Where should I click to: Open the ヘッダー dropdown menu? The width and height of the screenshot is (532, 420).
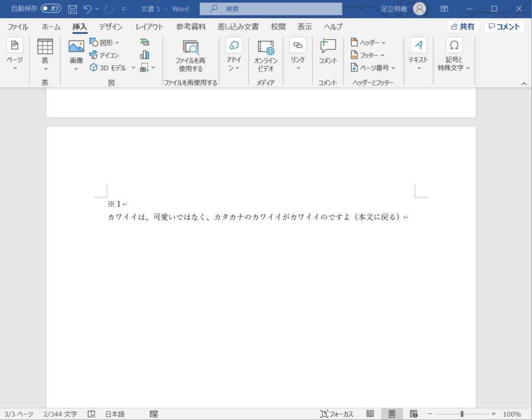click(368, 43)
